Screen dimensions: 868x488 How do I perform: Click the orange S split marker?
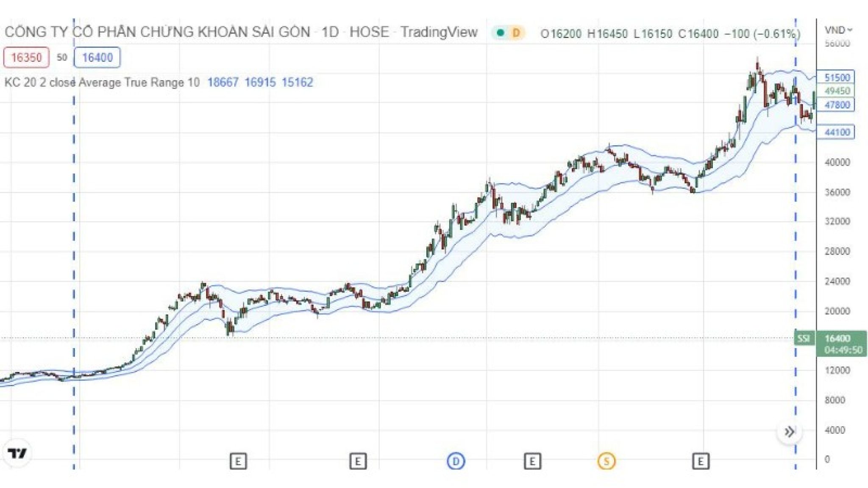click(606, 461)
